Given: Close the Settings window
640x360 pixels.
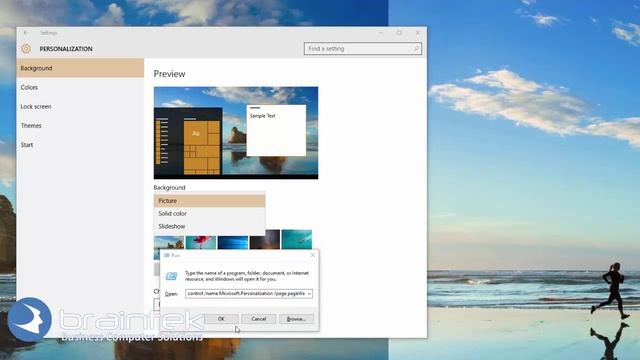Looking at the screenshot, I should pyautogui.click(x=418, y=33).
